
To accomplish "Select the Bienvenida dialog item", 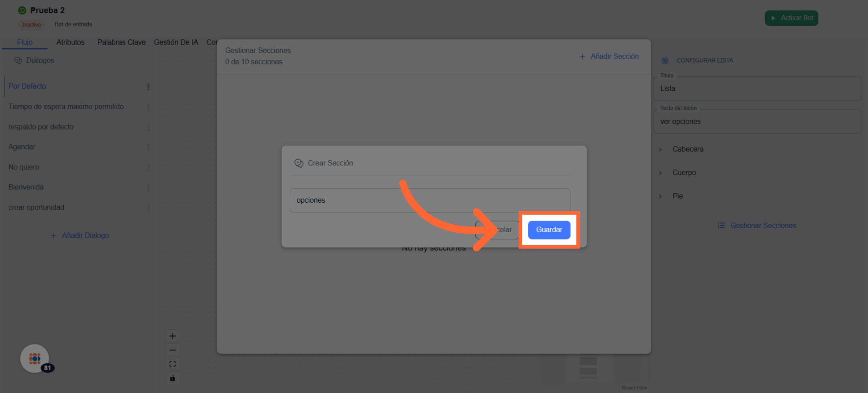I will click(x=26, y=187).
